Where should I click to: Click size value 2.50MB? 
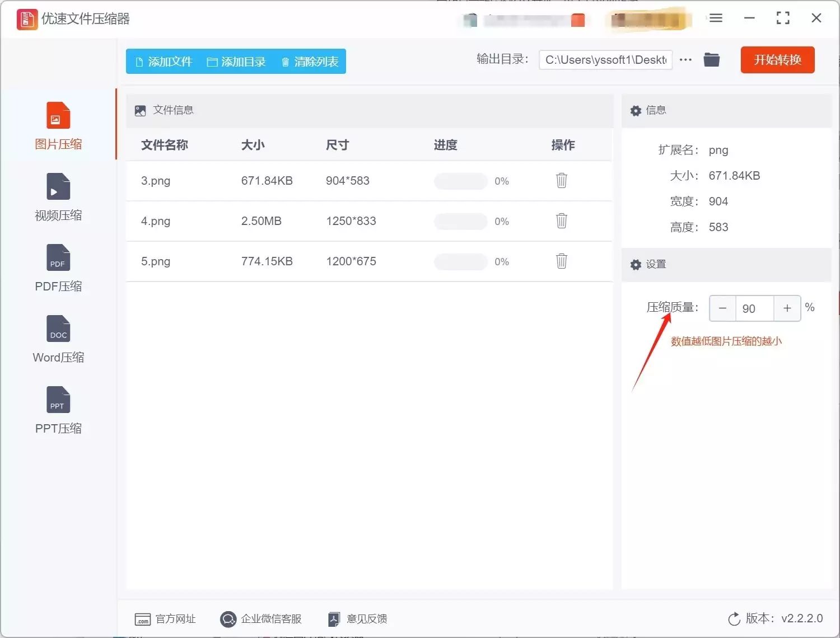click(262, 221)
